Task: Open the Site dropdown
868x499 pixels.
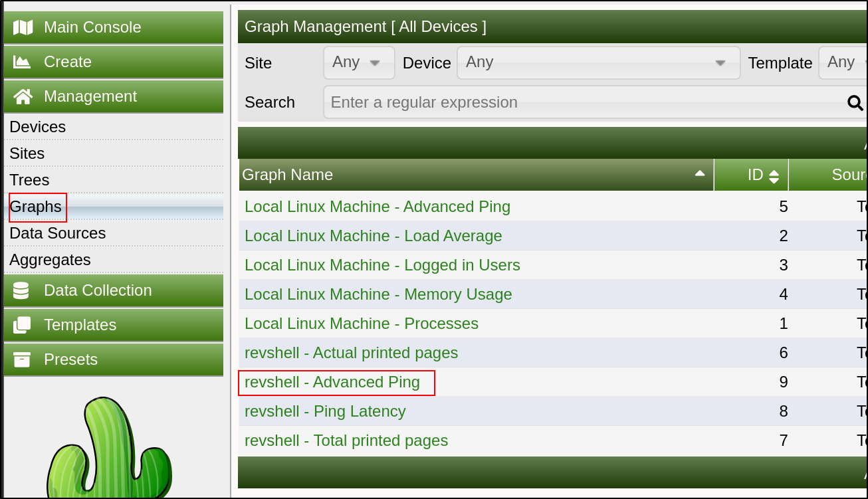Action: tap(359, 62)
